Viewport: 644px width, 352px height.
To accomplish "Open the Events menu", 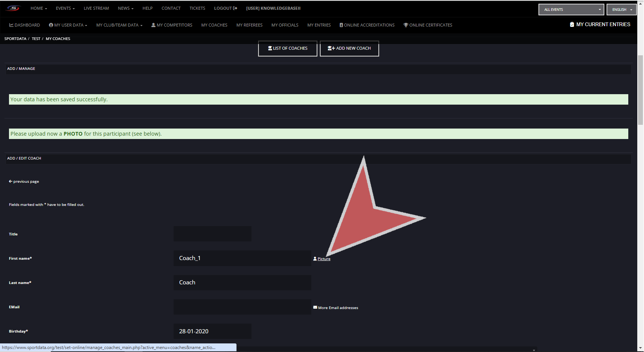I will (x=65, y=8).
